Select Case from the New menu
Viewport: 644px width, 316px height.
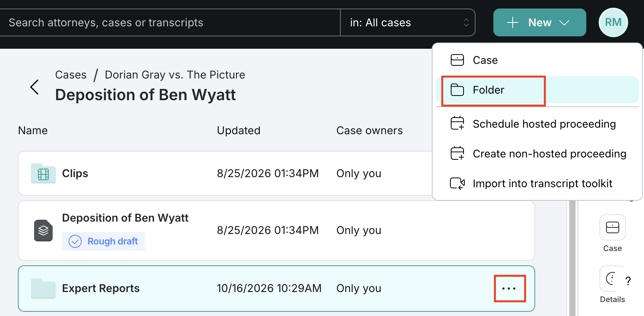[x=537, y=60]
